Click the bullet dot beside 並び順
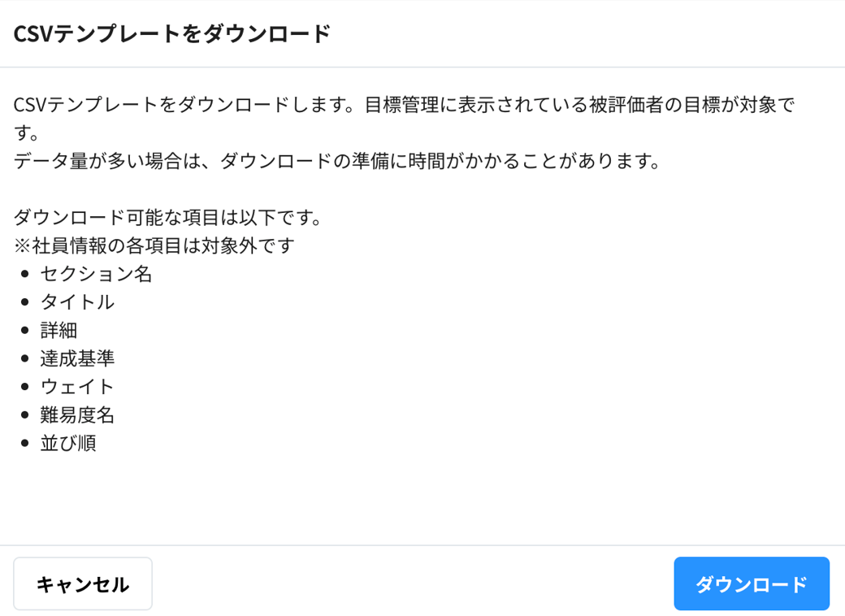845x616 pixels. [25, 444]
